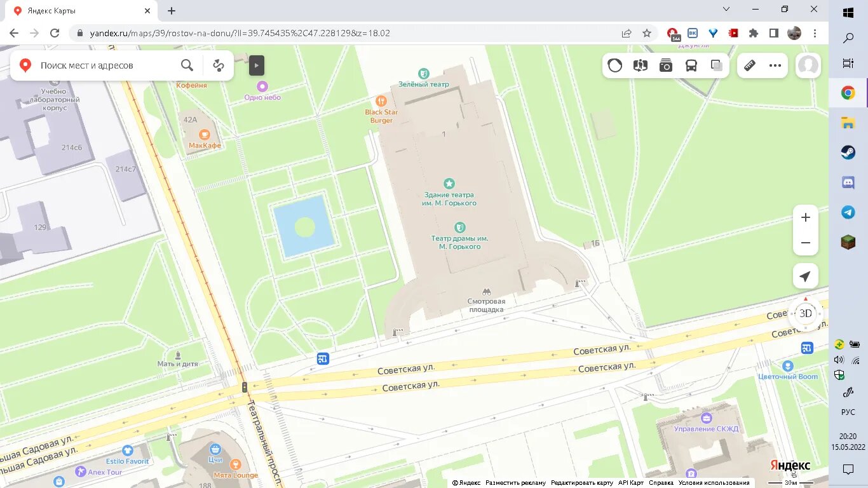This screenshot has height=488, width=868.
Task: Open Telegram from the taskbar
Action: pos(848,212)
